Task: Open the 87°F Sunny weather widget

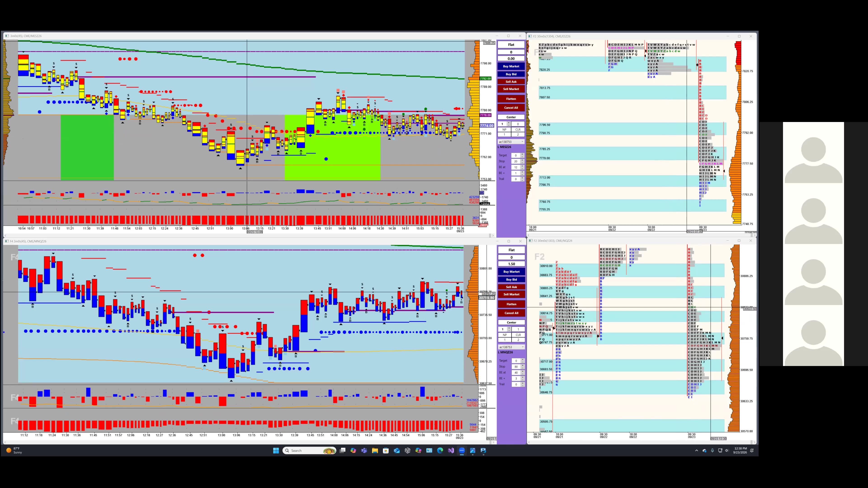Action: (x=14, y=451)
